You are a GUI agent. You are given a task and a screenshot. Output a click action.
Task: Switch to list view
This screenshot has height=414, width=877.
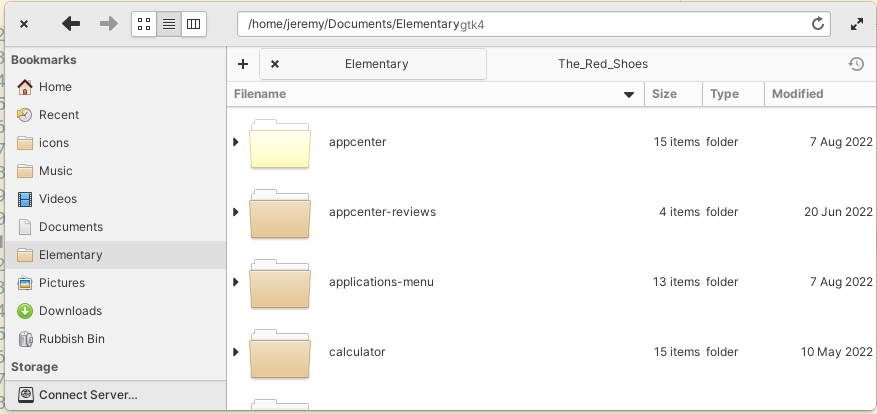(169, 24)
